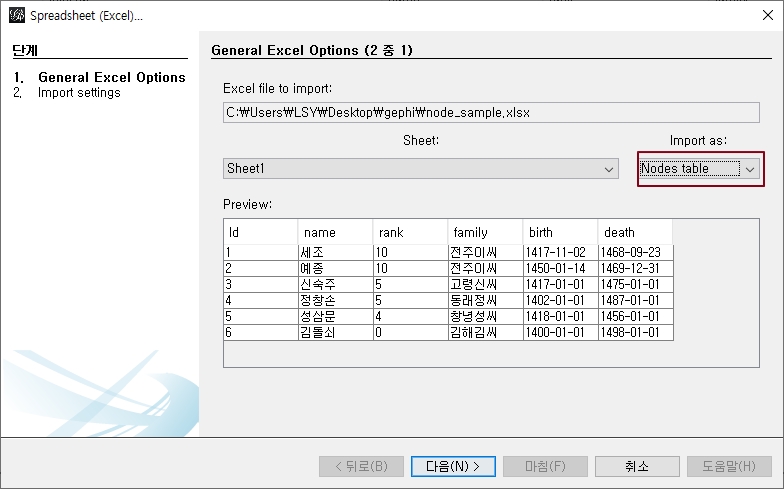Select the Import settings step

[79, 93]
